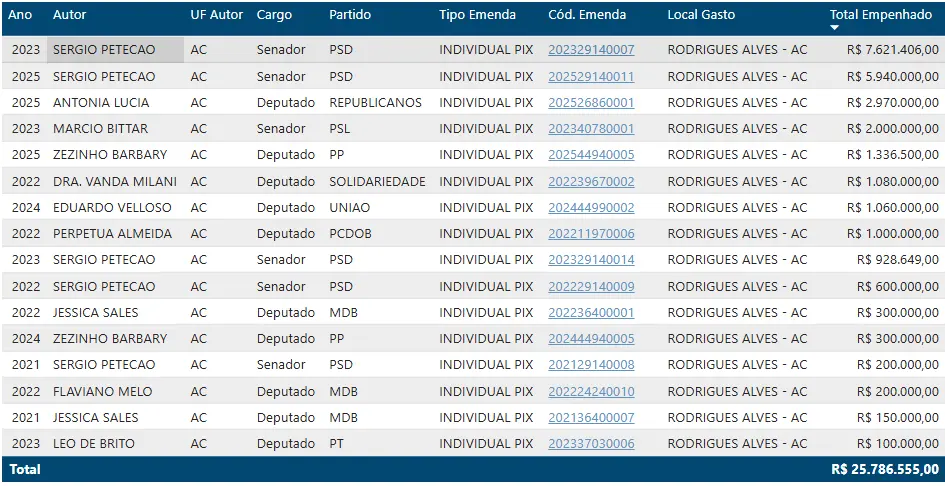The image size is (945, 486).
Task: Click the sort arrow under Total Empenhado
Action: coord(835,28)
